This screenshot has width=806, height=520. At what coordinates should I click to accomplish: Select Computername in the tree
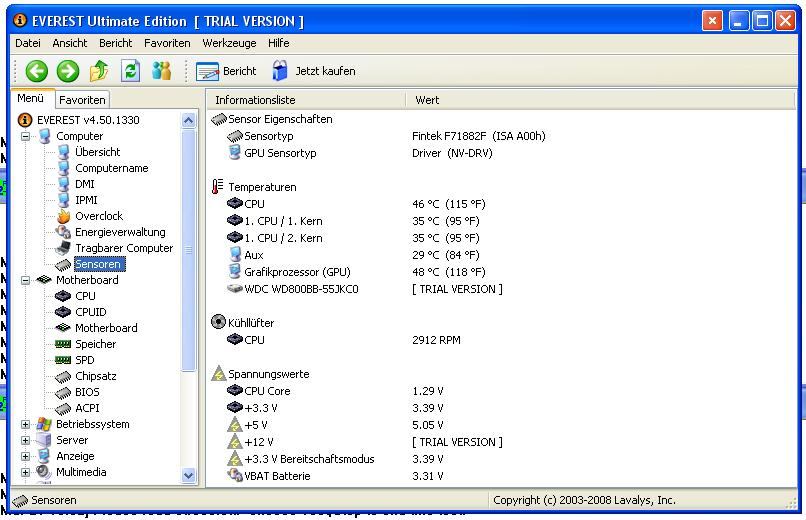(112, 168)
